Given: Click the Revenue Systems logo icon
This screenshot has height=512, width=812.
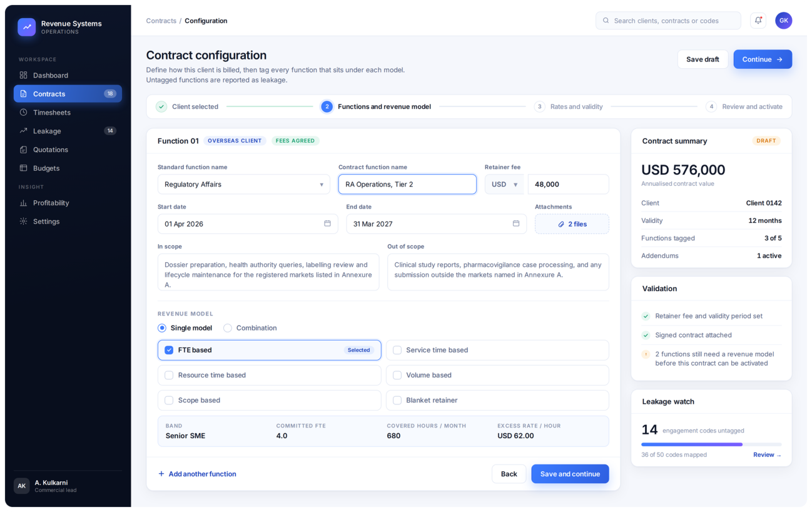Looking at the screenshot, I should click(27, 27).
